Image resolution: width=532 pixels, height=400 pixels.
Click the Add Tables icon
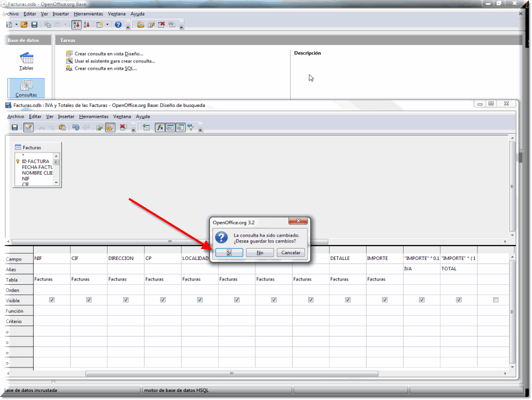[146, 128]
